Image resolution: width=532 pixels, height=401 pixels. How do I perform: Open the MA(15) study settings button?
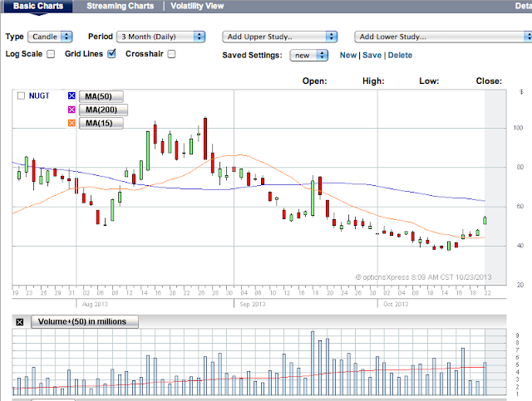[x=101, y=123]
